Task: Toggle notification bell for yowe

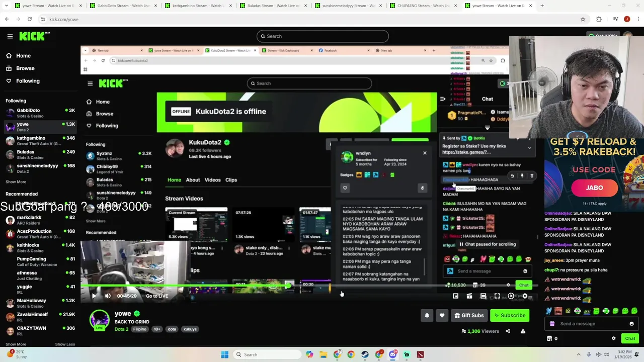Action: click(x=427, y=315)
